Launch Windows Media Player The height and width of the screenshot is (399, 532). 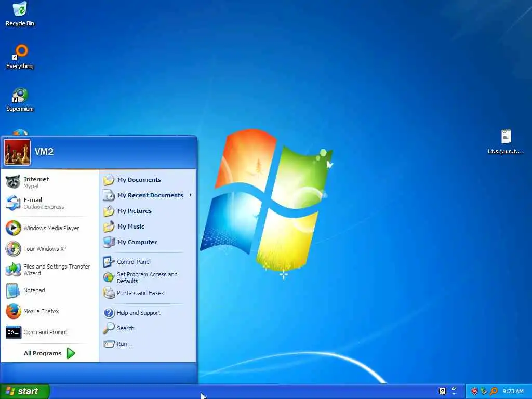point(49,228)
